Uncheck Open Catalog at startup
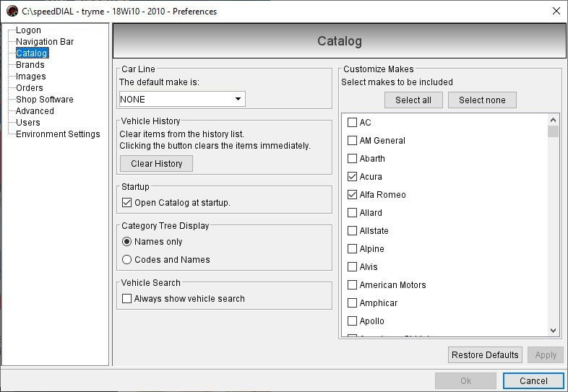This screenshot has width=568, height=392. click(x=126, y=202)
